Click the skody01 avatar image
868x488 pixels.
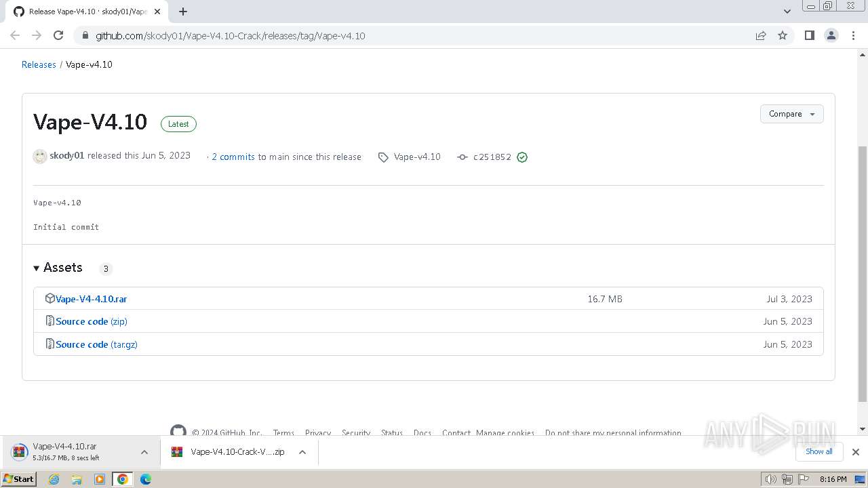pyautogui.click(x=40, y=157)
